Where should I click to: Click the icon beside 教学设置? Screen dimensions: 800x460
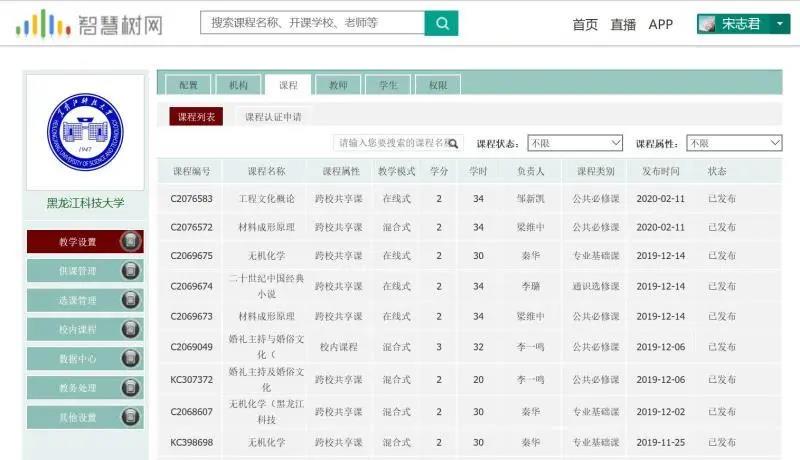130,241
